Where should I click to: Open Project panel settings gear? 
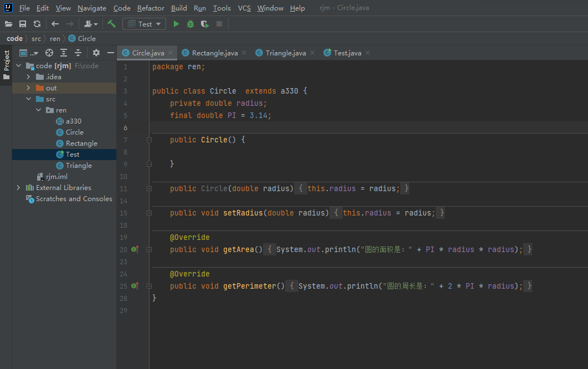tap(96, 53)
